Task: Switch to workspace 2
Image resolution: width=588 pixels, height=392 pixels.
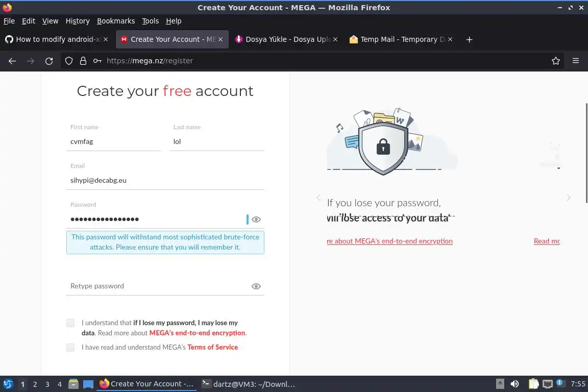Action: pyautogui.click(x=35, y=384)
